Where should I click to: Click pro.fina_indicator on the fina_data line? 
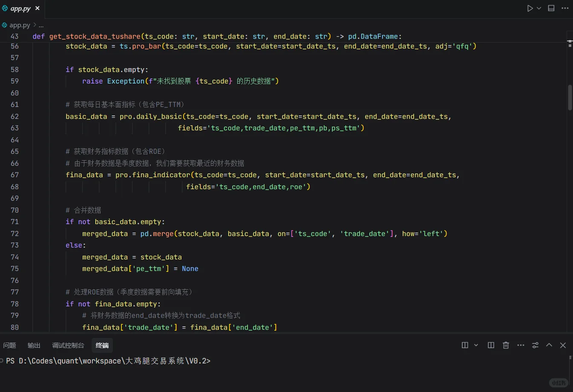click(153, 175)
